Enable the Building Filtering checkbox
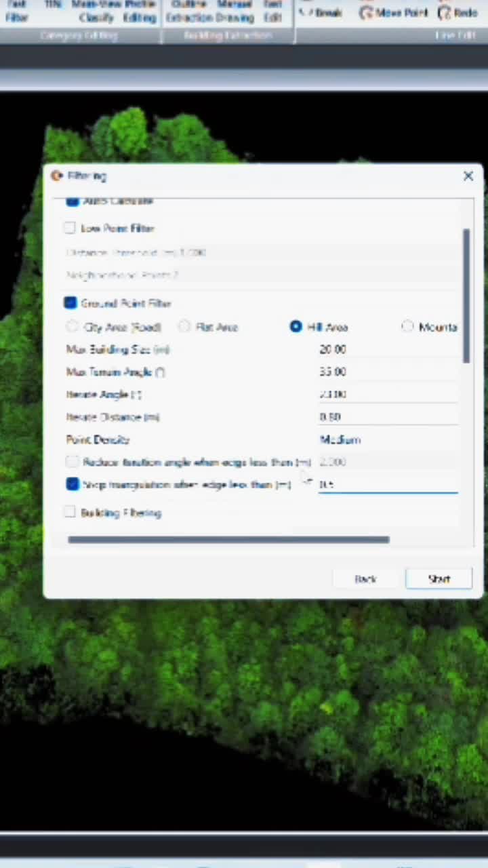 (70, 513)
